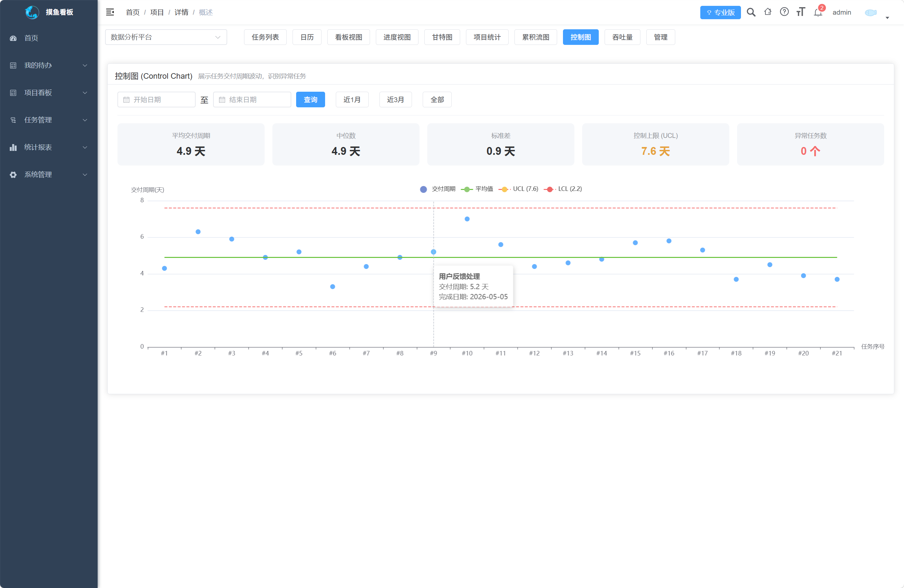Open the 数据分析平台 project dropdown
The height and width of the screenshot is (588, 904).
(x=166, y=37)
